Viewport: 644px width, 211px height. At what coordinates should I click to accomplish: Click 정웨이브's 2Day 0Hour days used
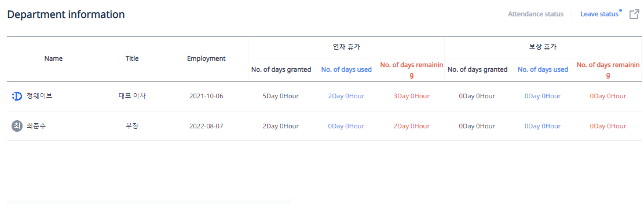tap(346, 97)
